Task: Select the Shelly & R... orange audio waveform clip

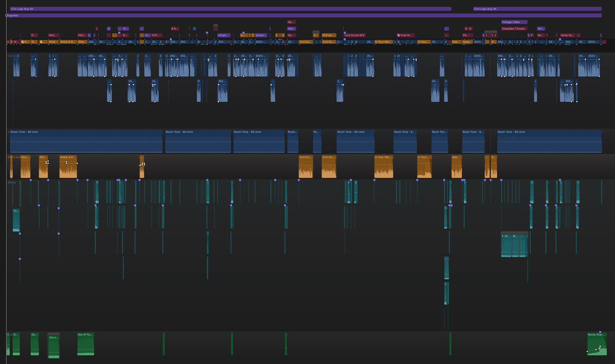Action: pyautogui.click(x=68, y=166)
